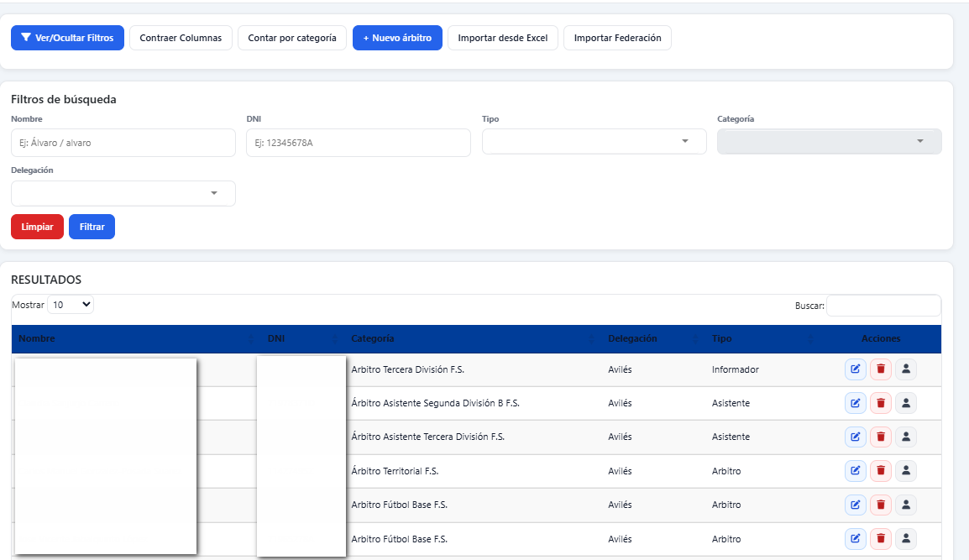Focus the Buscar search field

point(883,306)
